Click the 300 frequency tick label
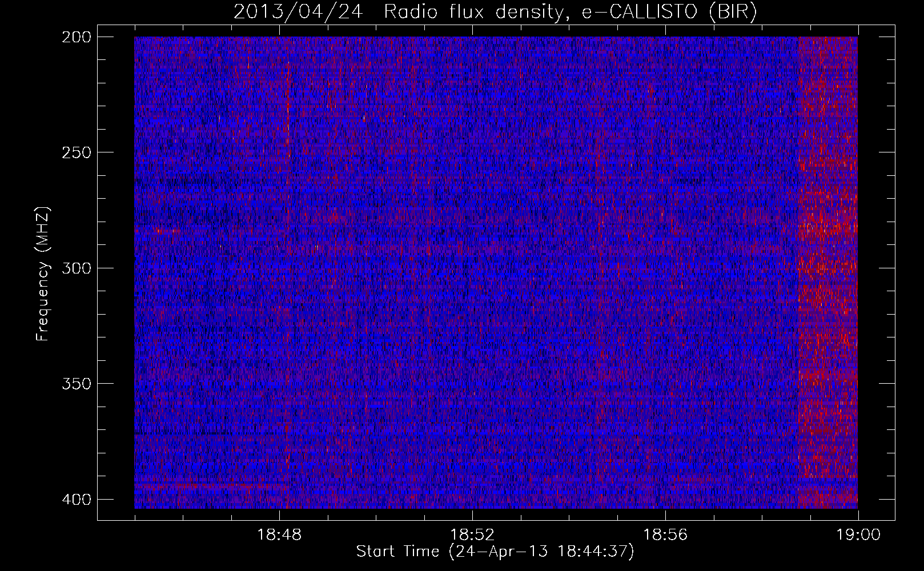Viewport: 924px width, 571px height. pyautogui.click(x=76, y=268)
